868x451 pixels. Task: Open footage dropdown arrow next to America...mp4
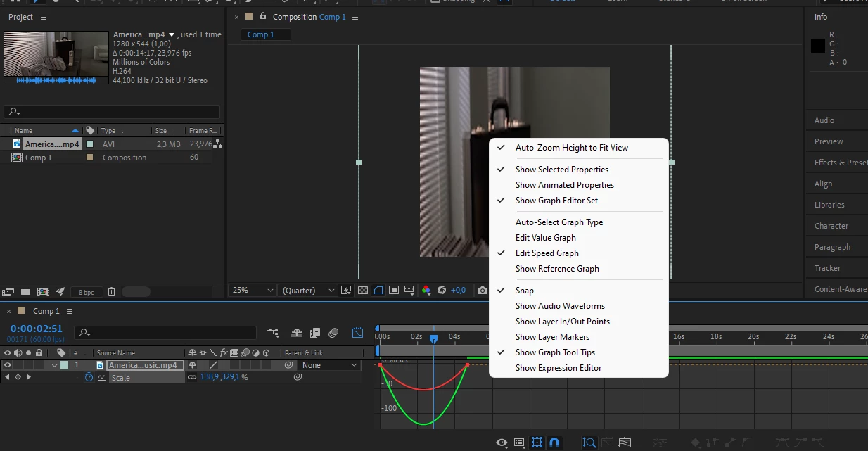172,34
